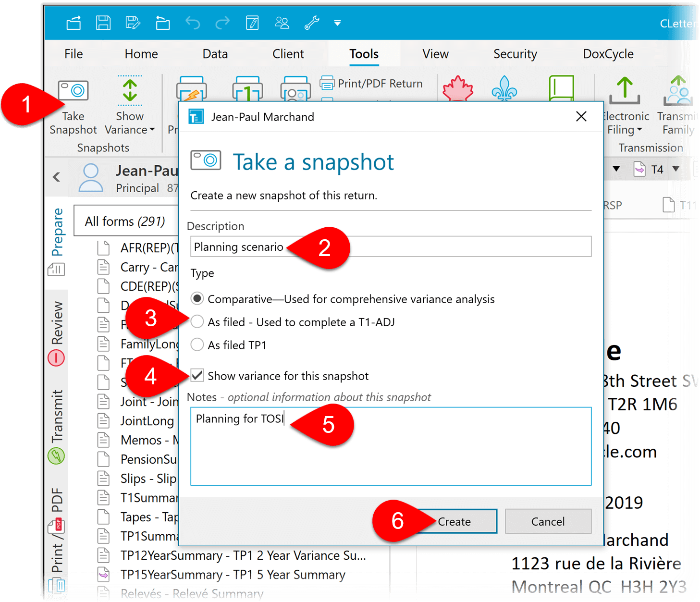Open the CDE(REP) form entry
This screenshot has width=700, height=602.
tap(138, 286)
